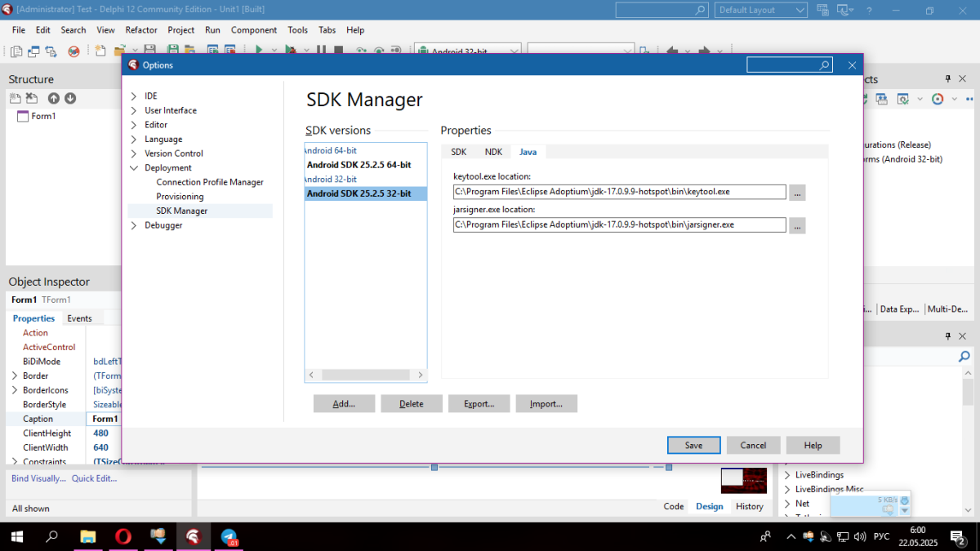Switch to the NDK properties tab

point(493,152)
